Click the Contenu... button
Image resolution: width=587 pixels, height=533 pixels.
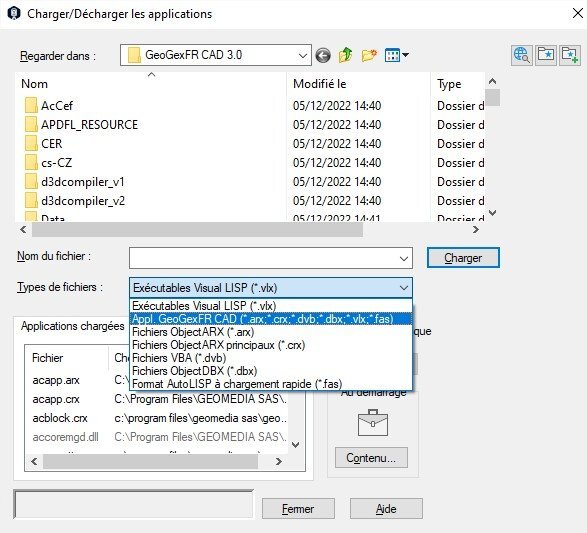(371, 458)
